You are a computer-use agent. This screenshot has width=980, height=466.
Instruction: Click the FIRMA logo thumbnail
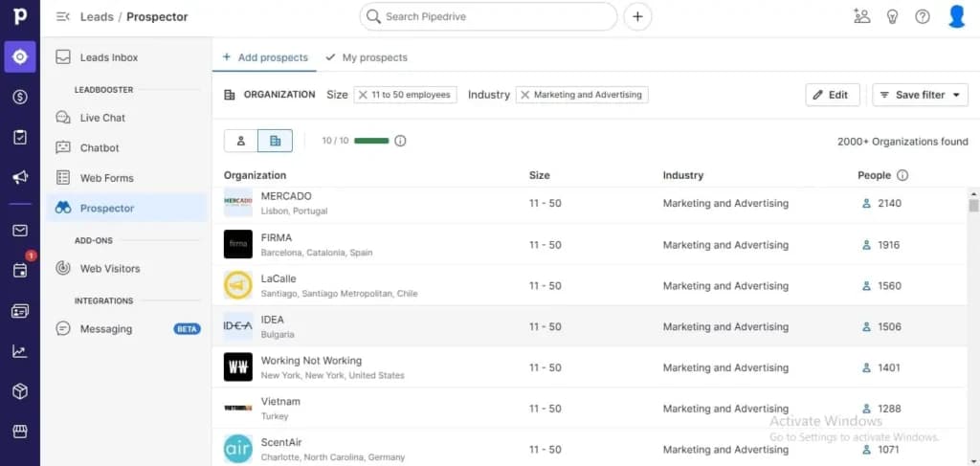coord(238,244)
